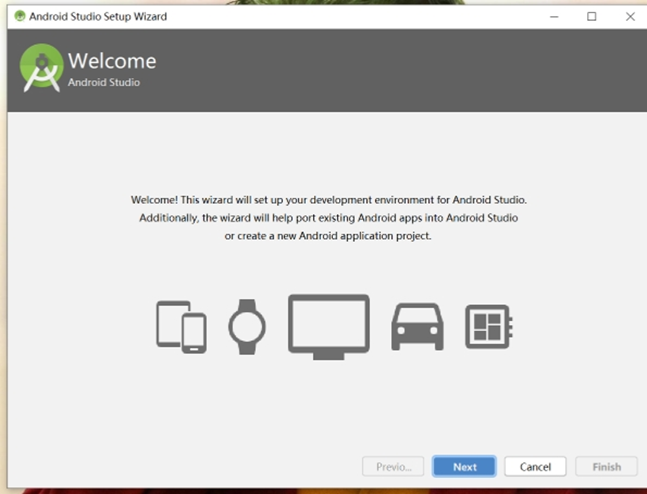The height and width of the screenshot is (494, 647).
Task: Click the disabled Previous button
Action: click(x=393, y=467)
